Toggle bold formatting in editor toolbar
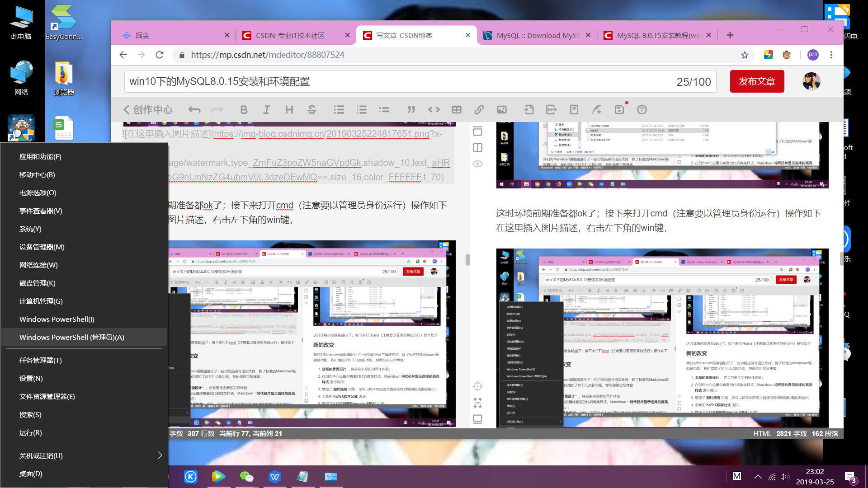 click(x=244, y=109)
